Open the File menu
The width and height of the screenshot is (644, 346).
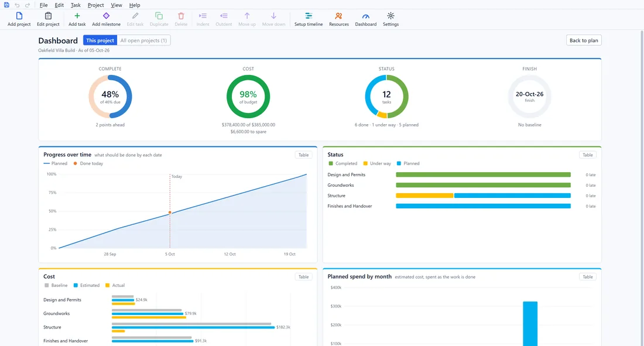pos(43,5)
